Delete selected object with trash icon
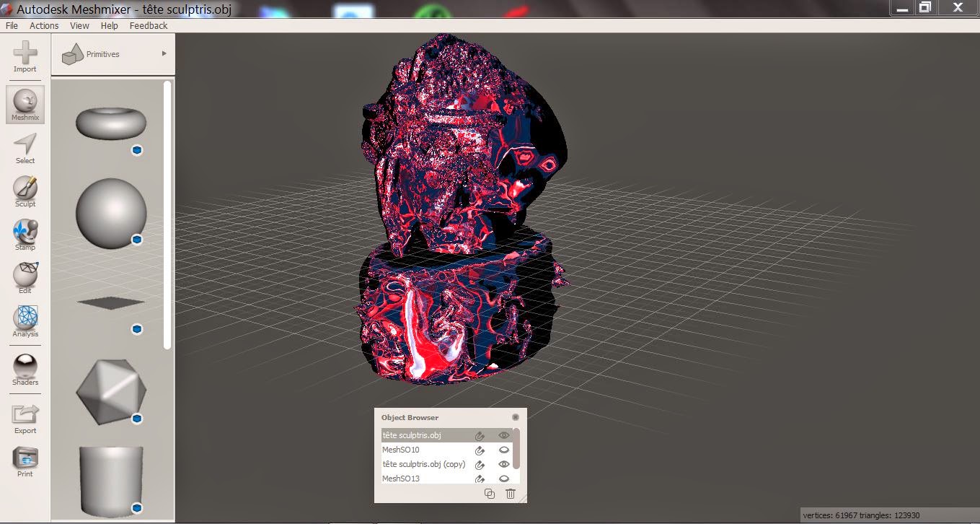Image resolution: width=980 pixels, height=524 pixels. click(511, 494)
